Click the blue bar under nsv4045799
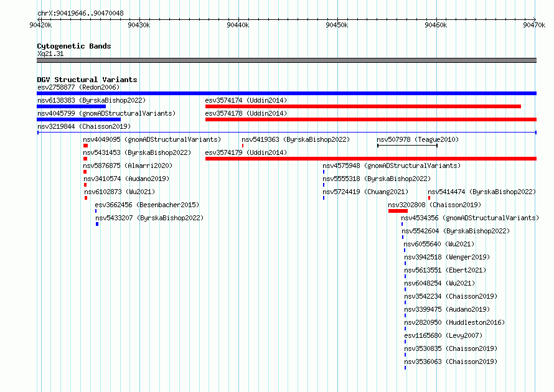 tap(79, 119)
